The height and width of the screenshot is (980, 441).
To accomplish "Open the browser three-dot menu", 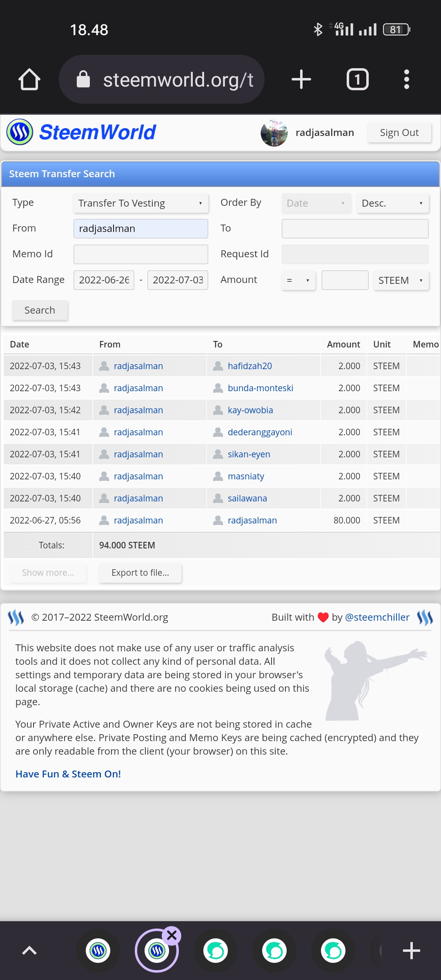I will 406,79.
